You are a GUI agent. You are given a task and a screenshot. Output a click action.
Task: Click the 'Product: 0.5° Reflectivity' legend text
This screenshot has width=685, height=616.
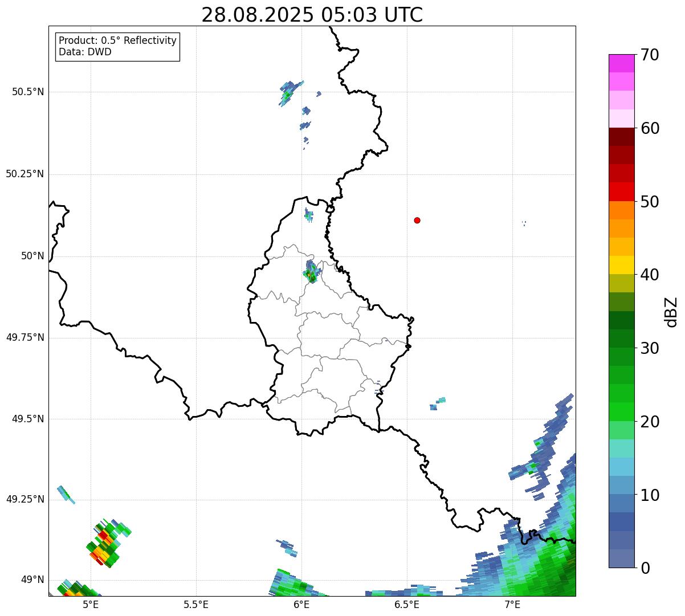117,41
